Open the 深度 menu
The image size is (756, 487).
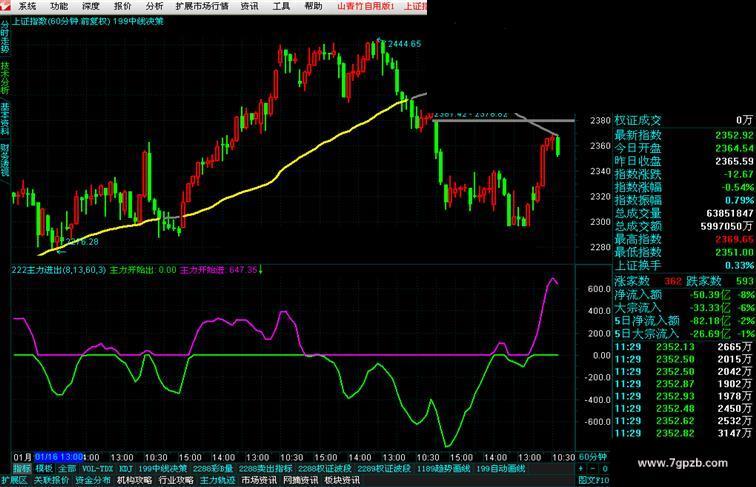pyautogui.click(x=91, y=6)
